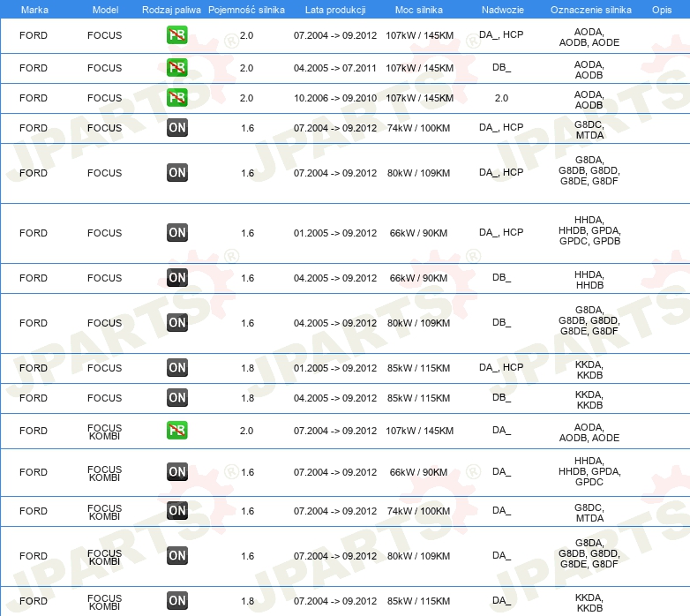Click the Moc silnika column header

(419, 10)
